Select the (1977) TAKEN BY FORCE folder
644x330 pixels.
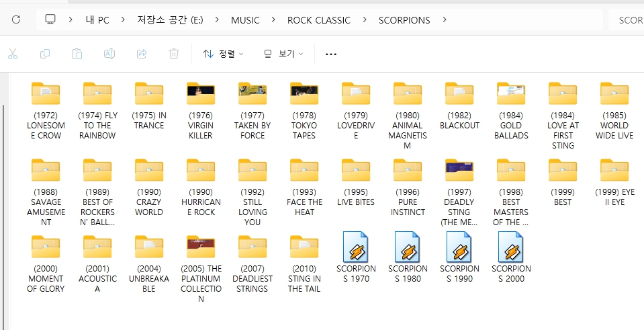(x=252, y=110)
